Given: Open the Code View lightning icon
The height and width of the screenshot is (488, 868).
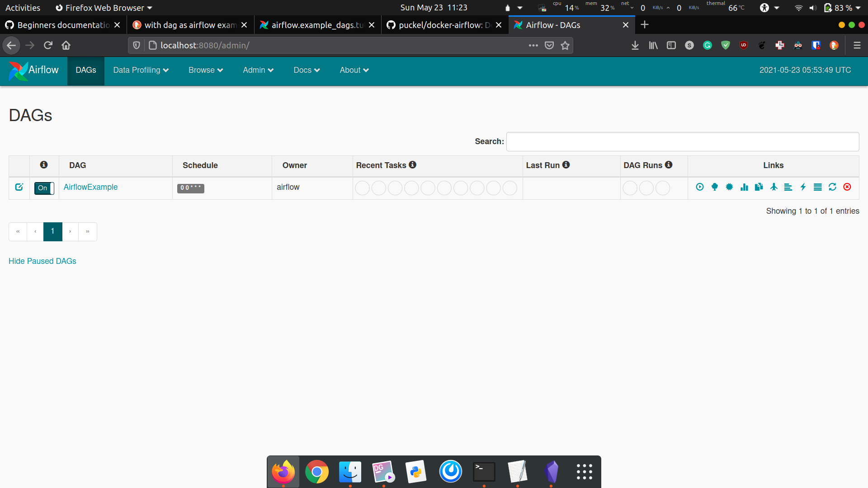Looking at the screenshot, I should pos(803,187).
